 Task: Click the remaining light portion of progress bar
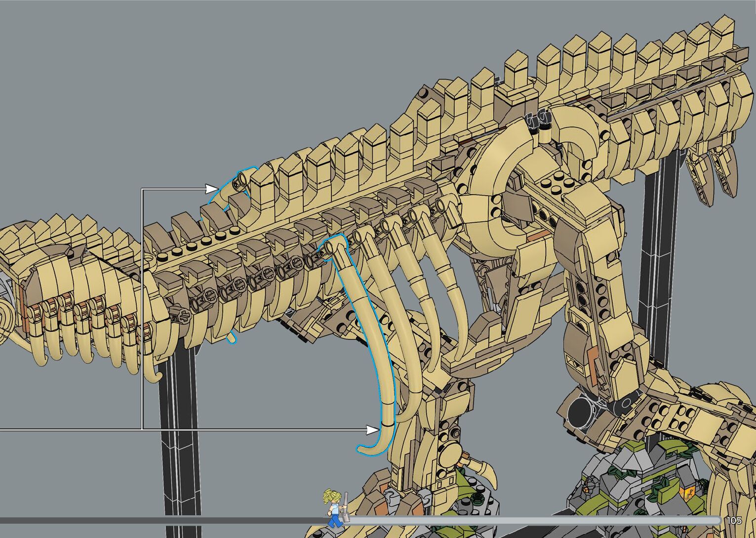tap(533, 520)
